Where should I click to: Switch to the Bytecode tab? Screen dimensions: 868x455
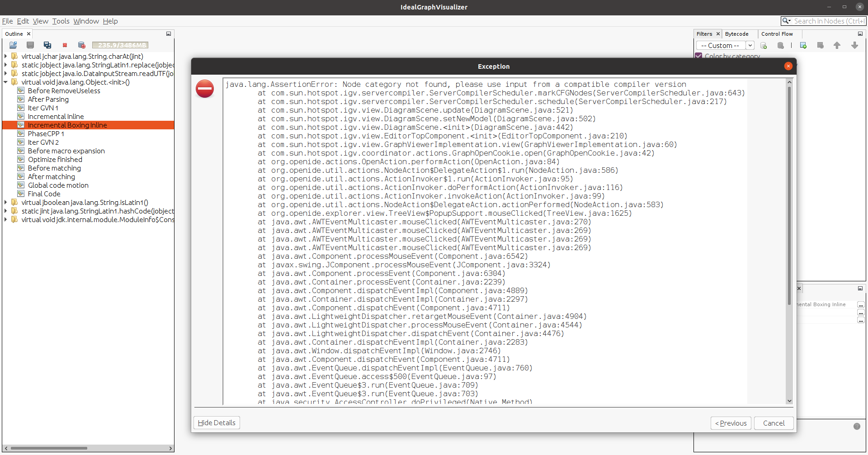pyautogui.click(x=736, y=34)
